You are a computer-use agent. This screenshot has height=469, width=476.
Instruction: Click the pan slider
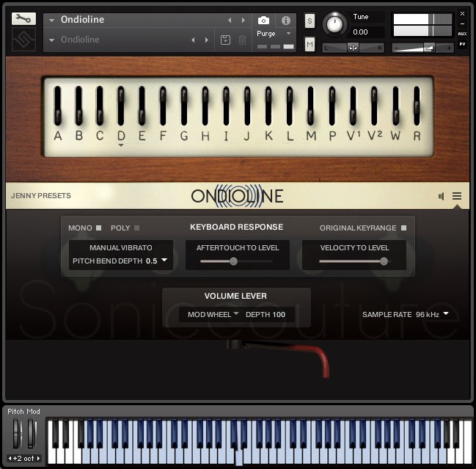(x=353, y=48)
